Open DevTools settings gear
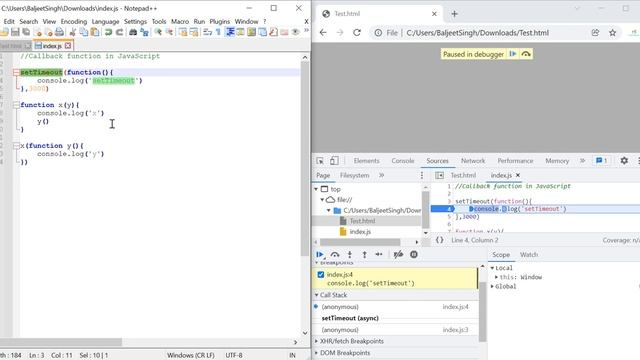The width and height of the screenshot is (640, 360). pyautogui.click(x=624, y=161)
